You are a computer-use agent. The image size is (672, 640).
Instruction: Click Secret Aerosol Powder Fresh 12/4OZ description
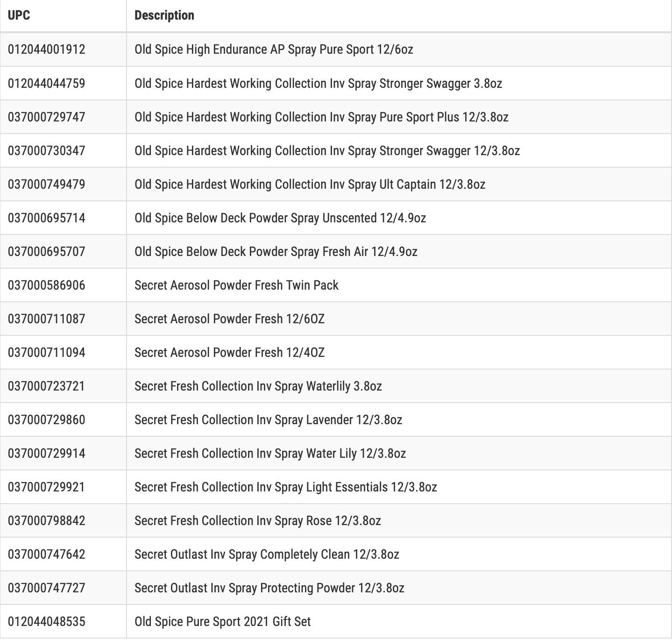(229, 352)
